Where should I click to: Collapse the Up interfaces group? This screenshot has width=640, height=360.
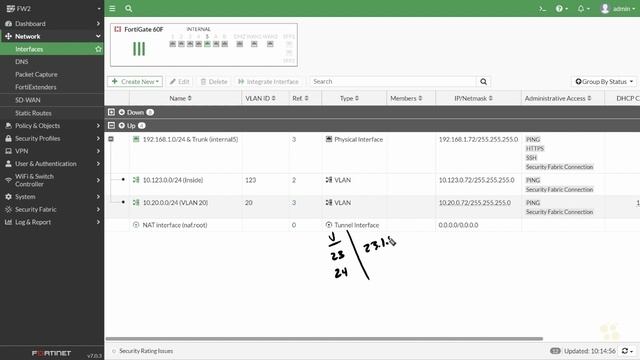(x=111, y=125)
